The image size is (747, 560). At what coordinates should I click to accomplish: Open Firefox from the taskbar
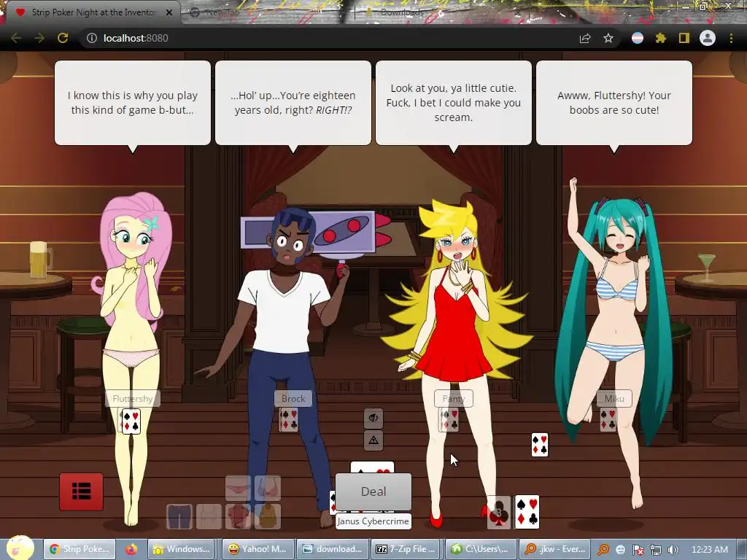tap(131, 550)
